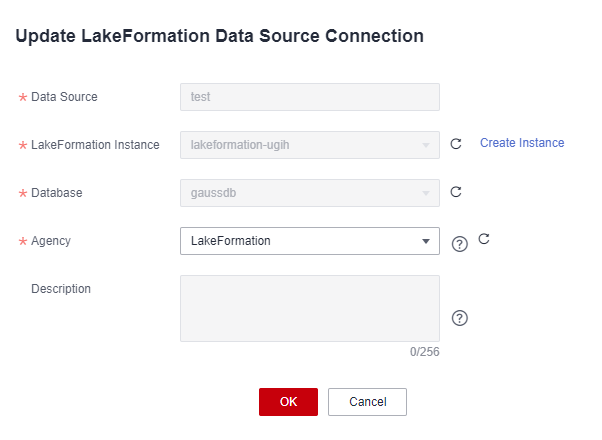Open the LakeFormation Instance dropdown
The image size is (602, 440).
click(x=310, y=145)
